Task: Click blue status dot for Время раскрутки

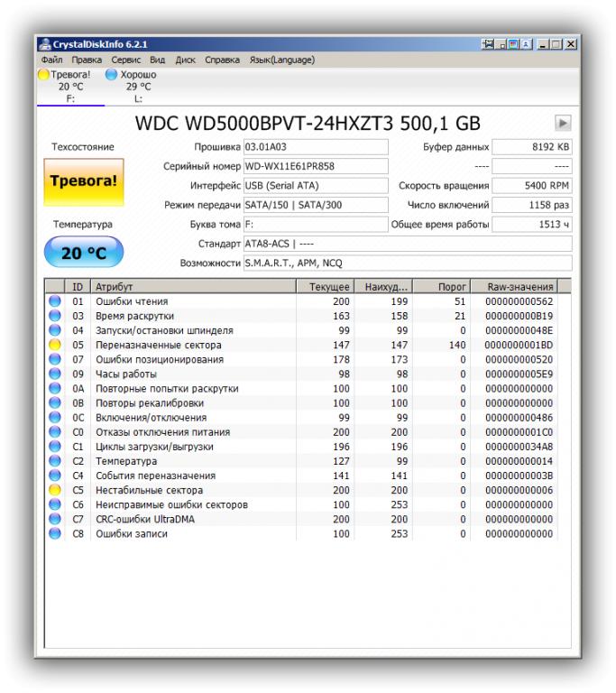Action: [x=55, y=316]
